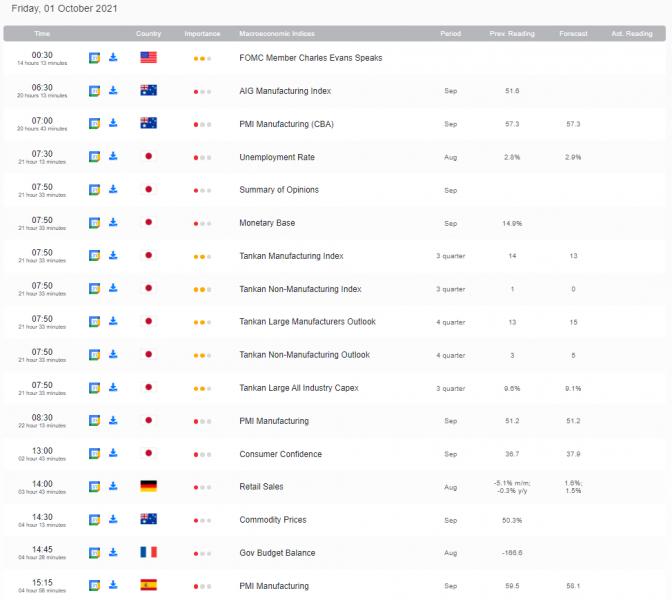Image resolution: width=672 pixels, height=600 pixels.
Task: Click calendar icon for Monetary Base
Action: point(94,223)
